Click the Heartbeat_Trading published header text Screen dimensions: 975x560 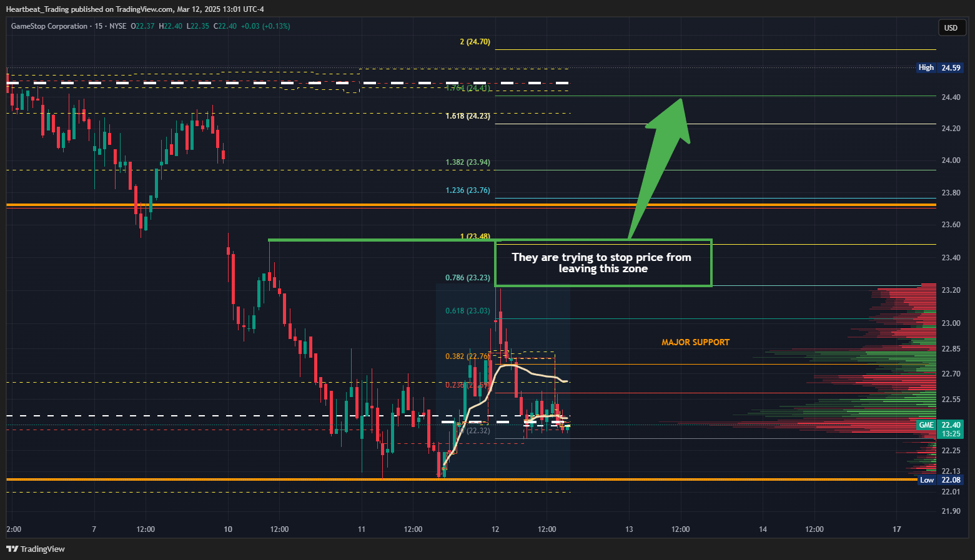point(135,9)
